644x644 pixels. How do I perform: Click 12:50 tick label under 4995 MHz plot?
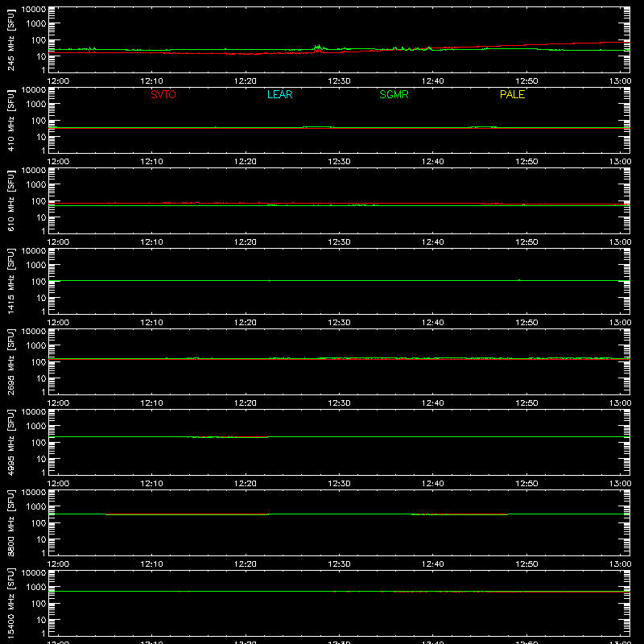[526, 484]
